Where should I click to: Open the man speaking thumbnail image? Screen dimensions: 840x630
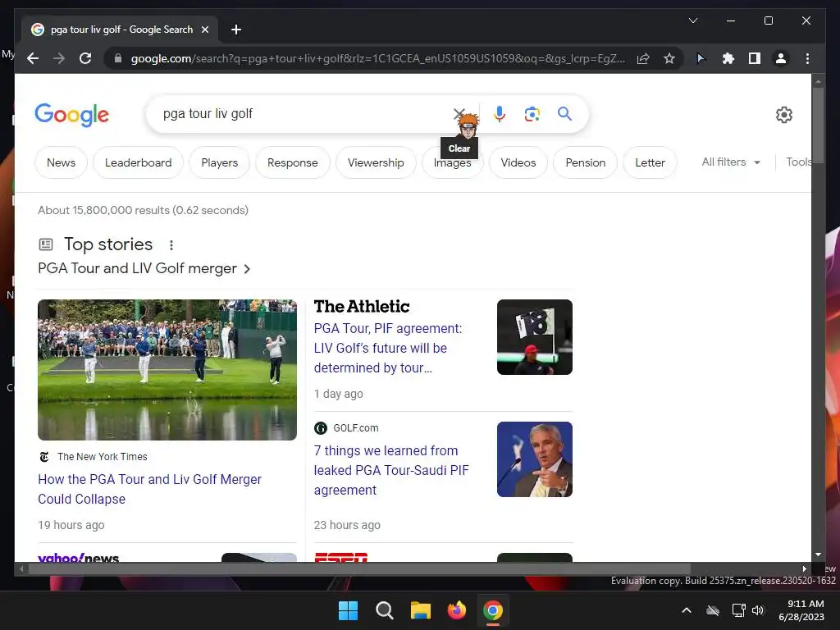point(535,459)
